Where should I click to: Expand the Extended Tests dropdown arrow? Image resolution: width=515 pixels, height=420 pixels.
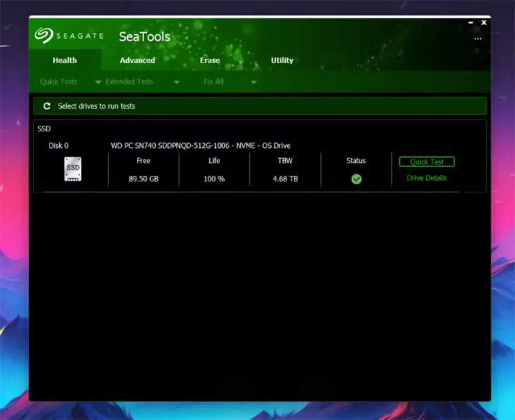coord(176,82)
